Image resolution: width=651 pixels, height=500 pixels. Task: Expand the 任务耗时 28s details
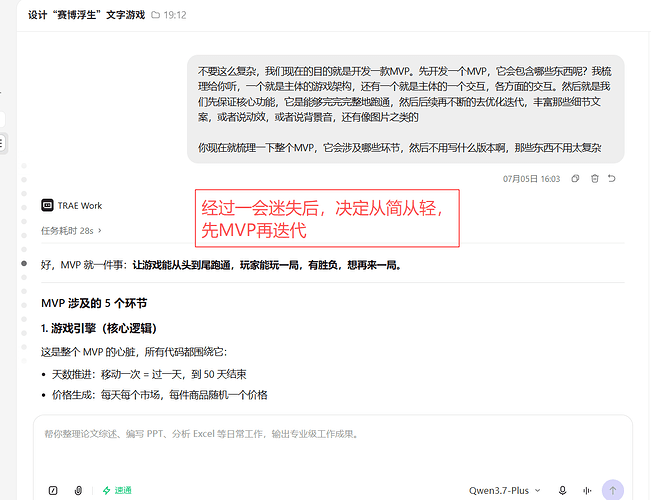pyautogui.click(x=71, y=230)
